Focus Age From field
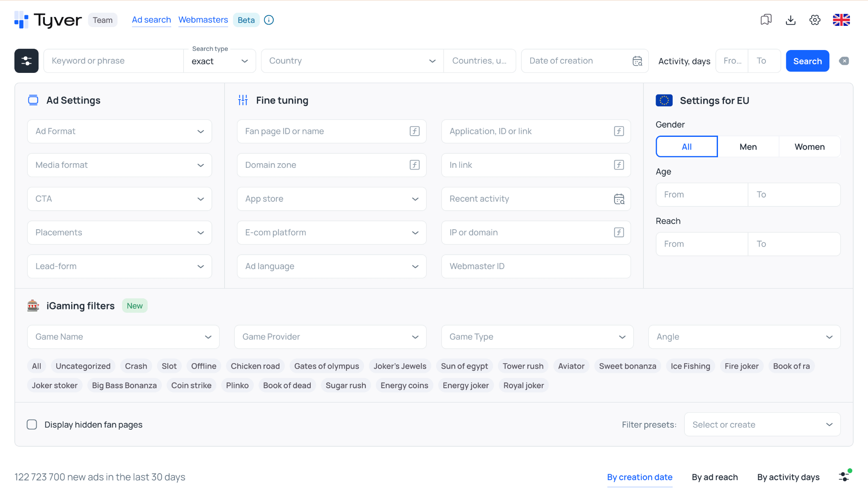The image size is (868, 492). (x=702, y=195)
